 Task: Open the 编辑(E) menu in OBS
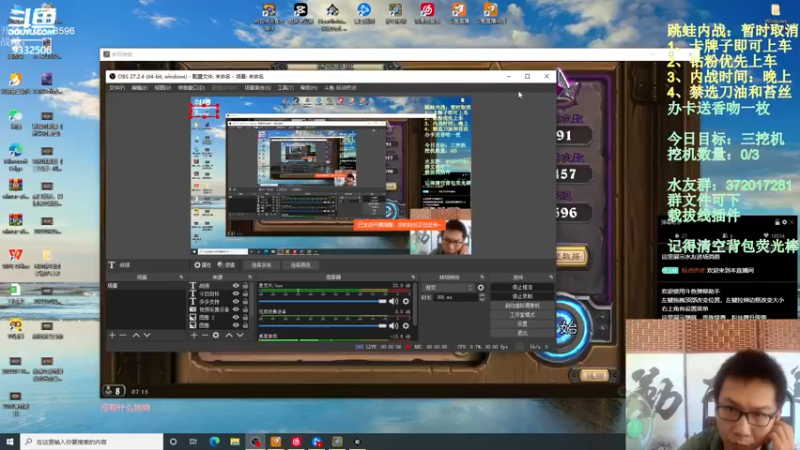pos(139,88)
